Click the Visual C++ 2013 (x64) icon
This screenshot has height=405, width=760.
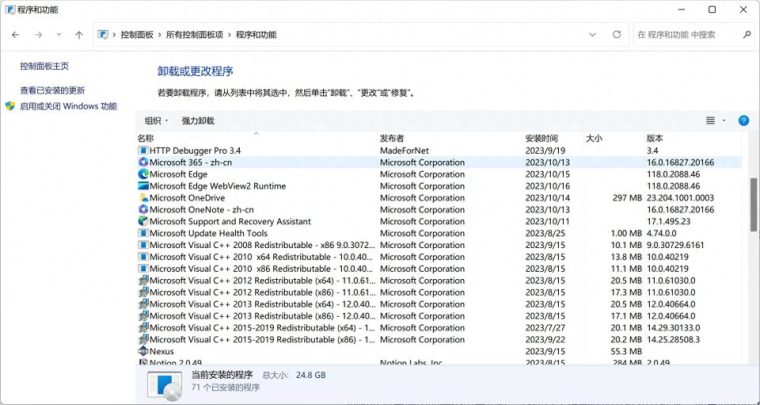click(x=143, y=304)
